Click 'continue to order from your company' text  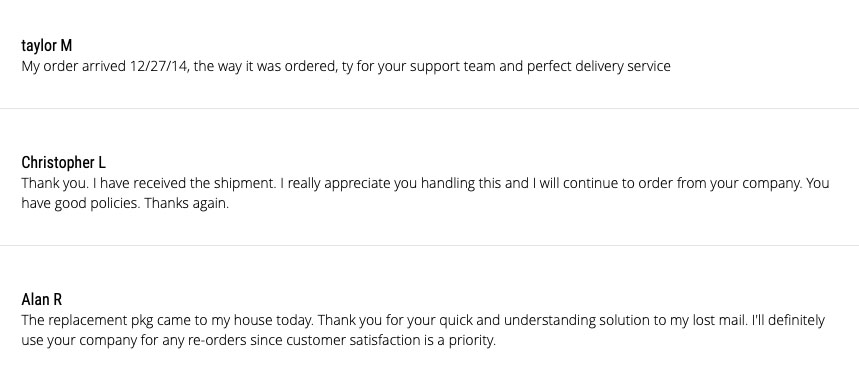(683, 183)
